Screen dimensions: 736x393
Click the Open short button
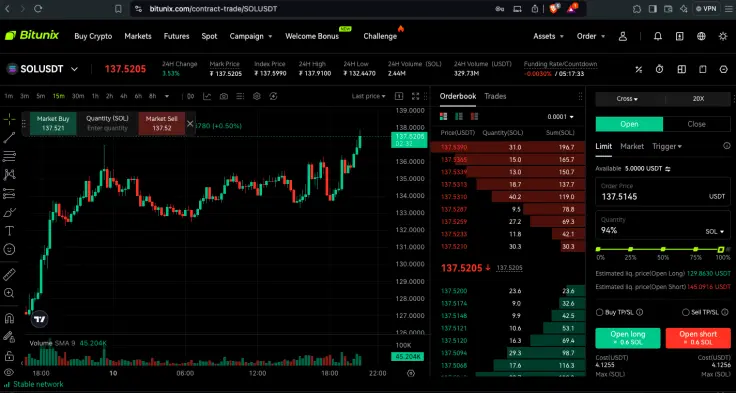[698, 338]
